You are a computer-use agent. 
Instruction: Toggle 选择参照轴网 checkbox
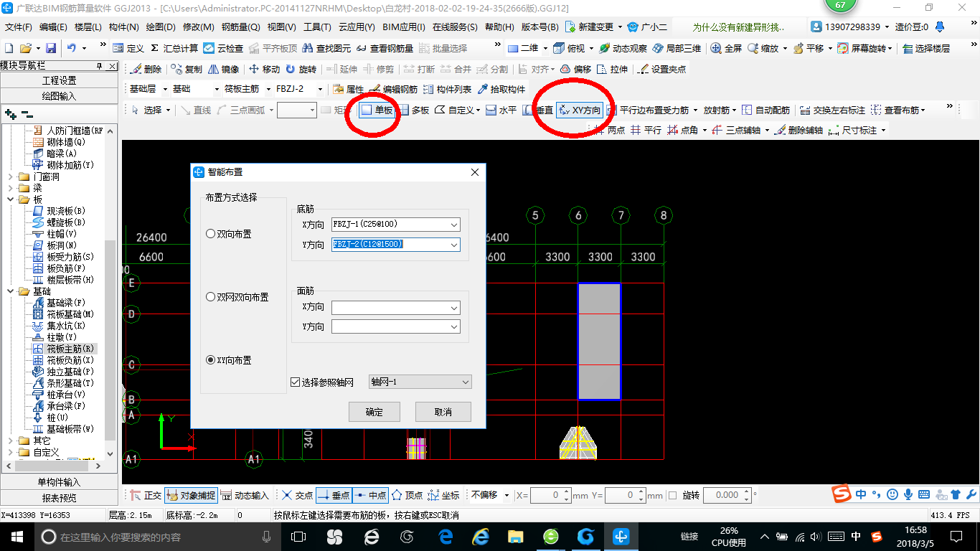pyautogui.click(x=322, y=382)
